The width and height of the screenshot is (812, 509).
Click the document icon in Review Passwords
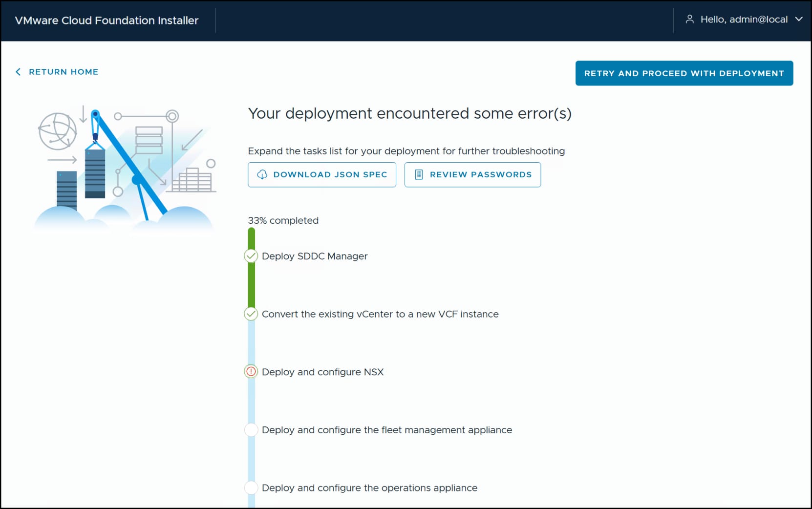coord(419,174)
